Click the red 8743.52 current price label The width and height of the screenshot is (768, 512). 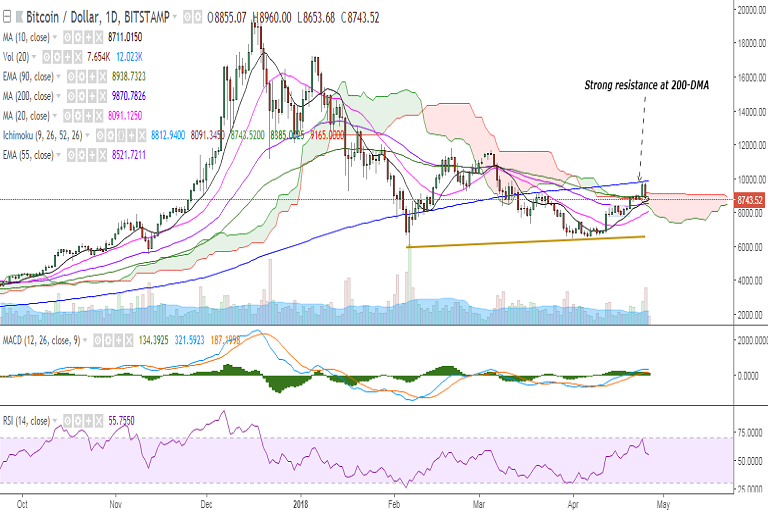(749, 200)
